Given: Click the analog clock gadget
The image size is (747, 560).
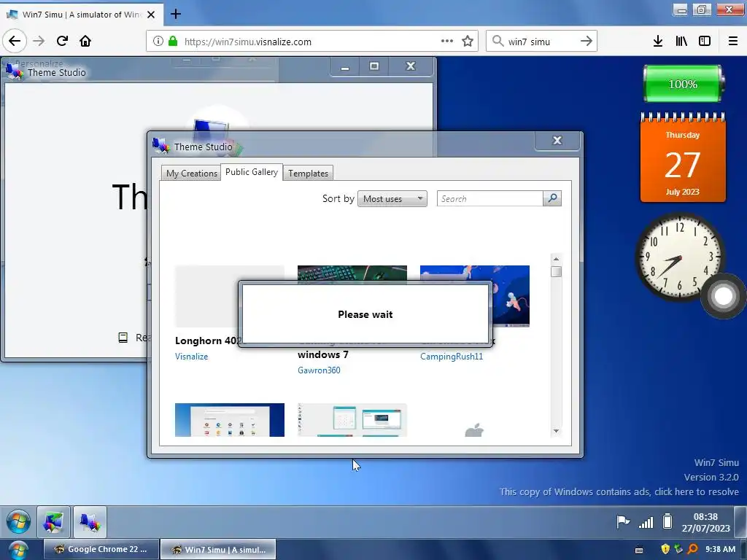Looking at the screenshot, I should (679, 257).
